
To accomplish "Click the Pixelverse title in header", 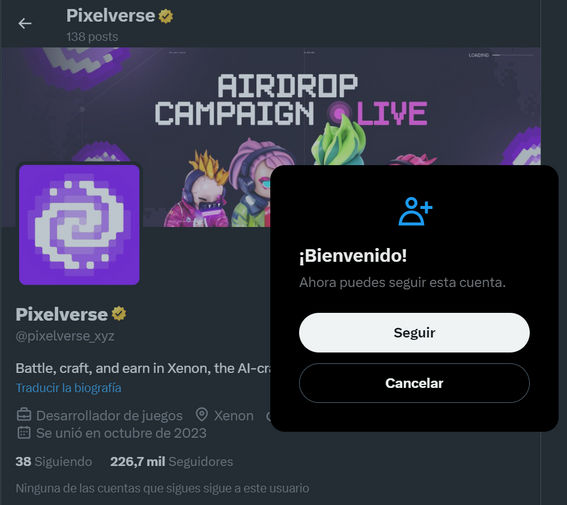I will (x=111, y=16).
